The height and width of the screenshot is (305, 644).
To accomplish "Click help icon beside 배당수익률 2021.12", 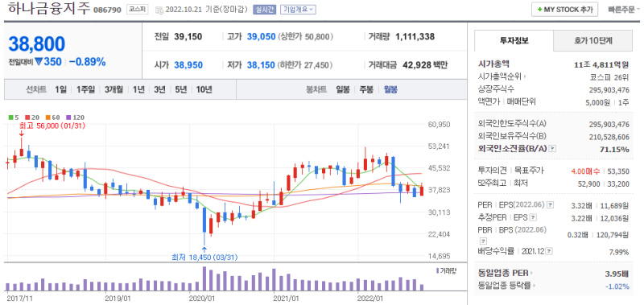I will tap(550, 251).
